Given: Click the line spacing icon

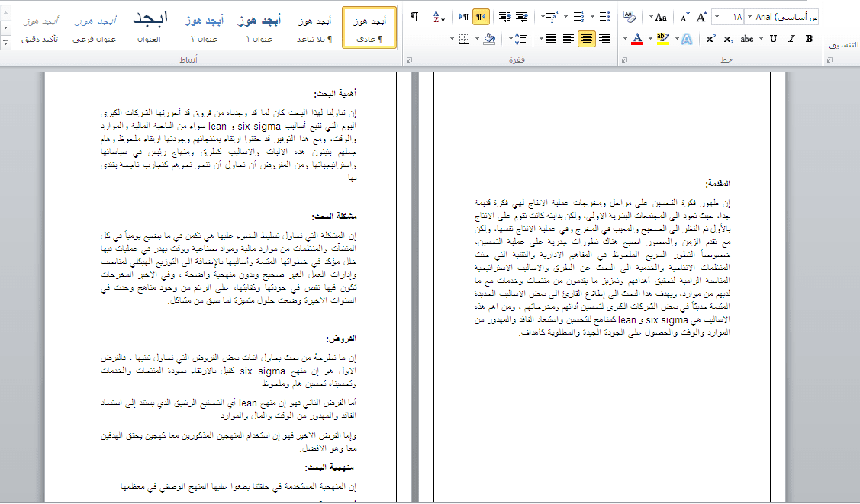Looking at the screenshot, I should tap(520, 39).
